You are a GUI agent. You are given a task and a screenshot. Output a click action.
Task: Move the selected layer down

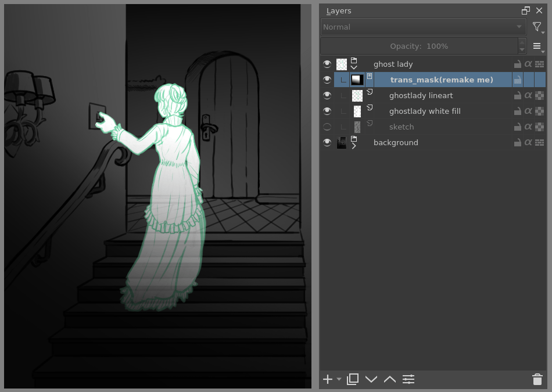371,379
